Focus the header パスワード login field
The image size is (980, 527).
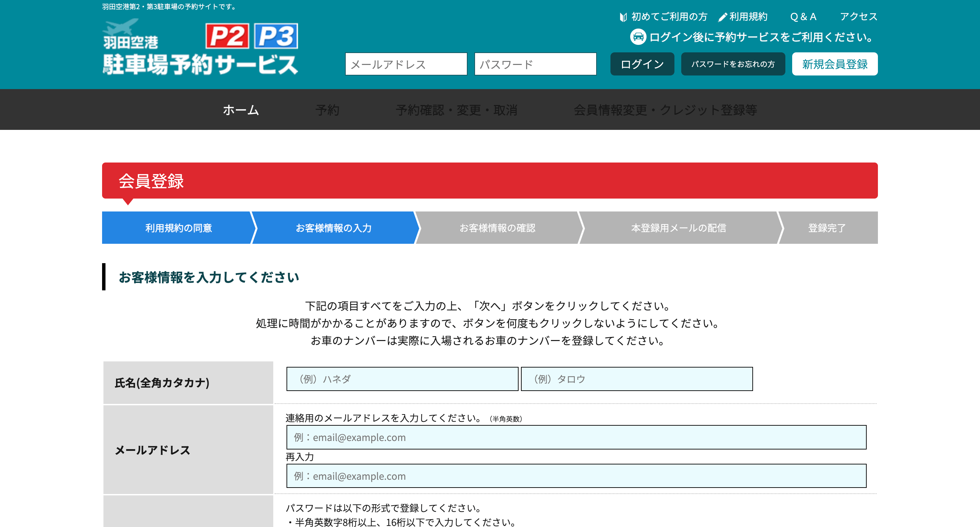[535, 64]
